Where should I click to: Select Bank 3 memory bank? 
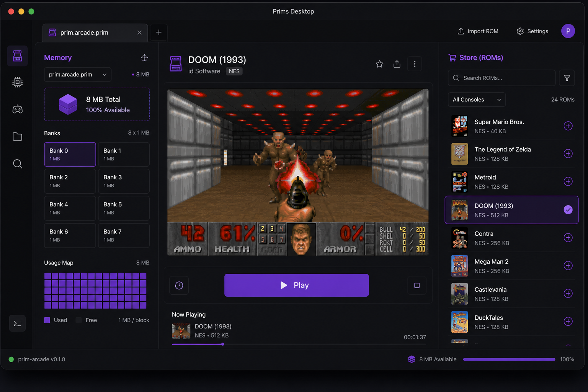tap(124, 181)
